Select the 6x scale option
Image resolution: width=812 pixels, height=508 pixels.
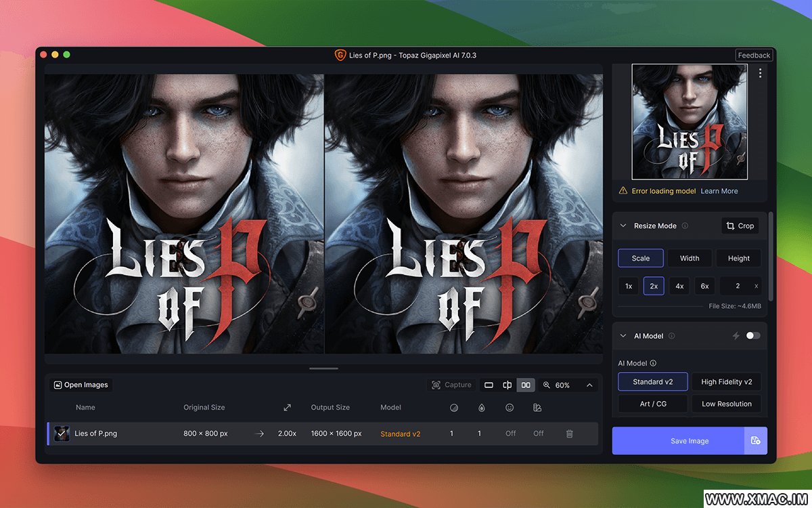(x=704, y=286)
